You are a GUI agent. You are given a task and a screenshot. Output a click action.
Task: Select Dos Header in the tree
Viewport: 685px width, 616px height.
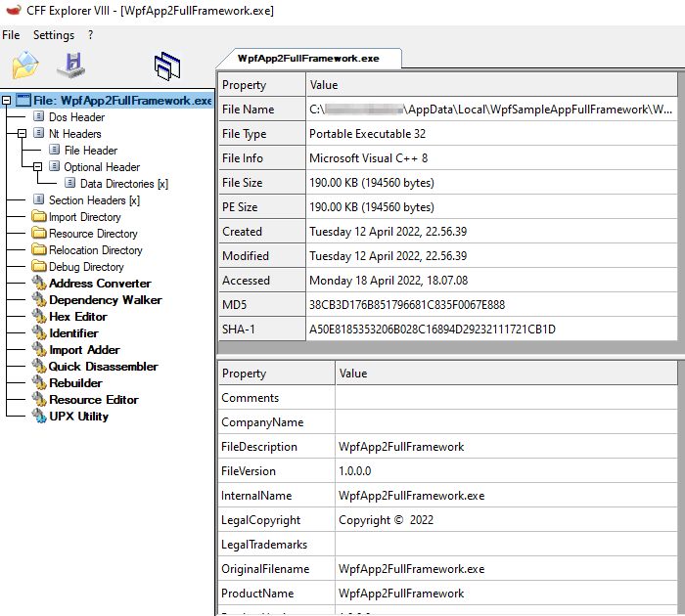click(x=76, y=117)
